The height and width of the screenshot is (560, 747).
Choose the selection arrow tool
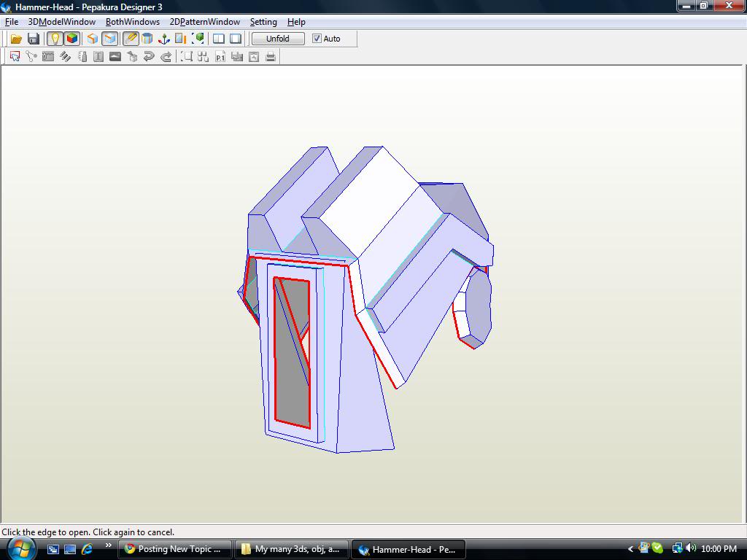coord(15,57)
